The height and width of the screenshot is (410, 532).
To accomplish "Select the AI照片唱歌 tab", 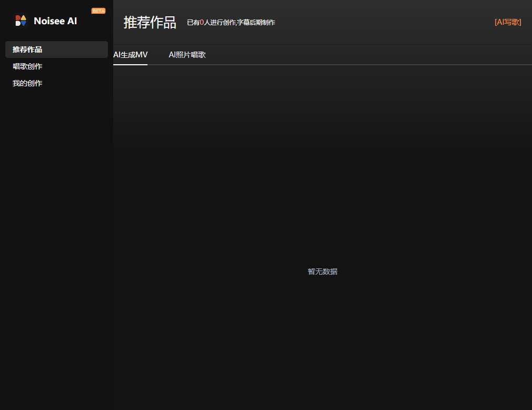I will [x=187, y=55].
